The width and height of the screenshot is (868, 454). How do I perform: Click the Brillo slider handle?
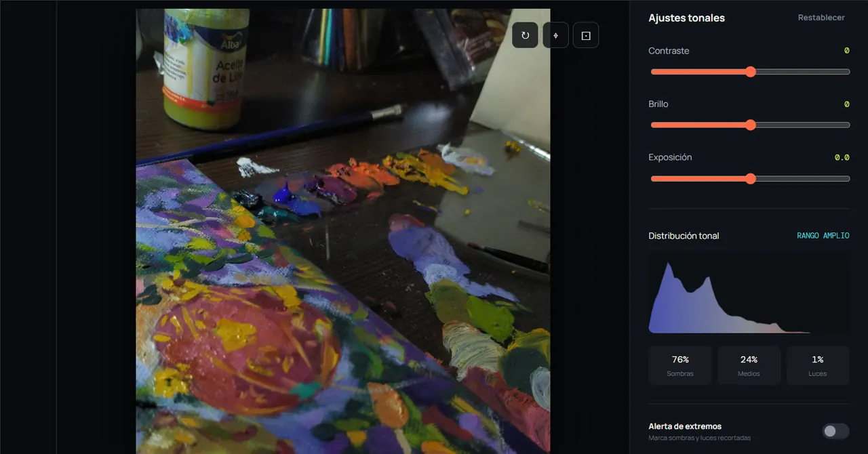coord(750,125)
